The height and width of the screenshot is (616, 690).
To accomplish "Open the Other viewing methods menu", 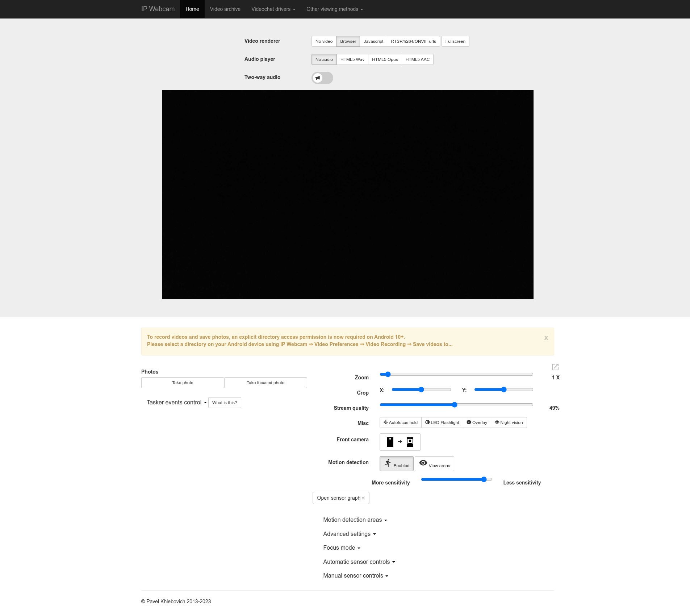I will pyautogui.click(x=334, y=9).
